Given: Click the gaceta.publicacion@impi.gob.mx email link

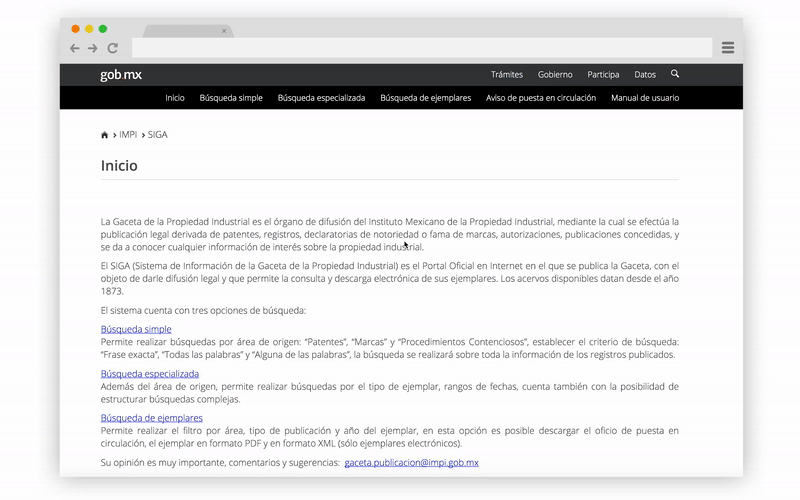Looking at the screenshot, I should (x=412, y=463).
